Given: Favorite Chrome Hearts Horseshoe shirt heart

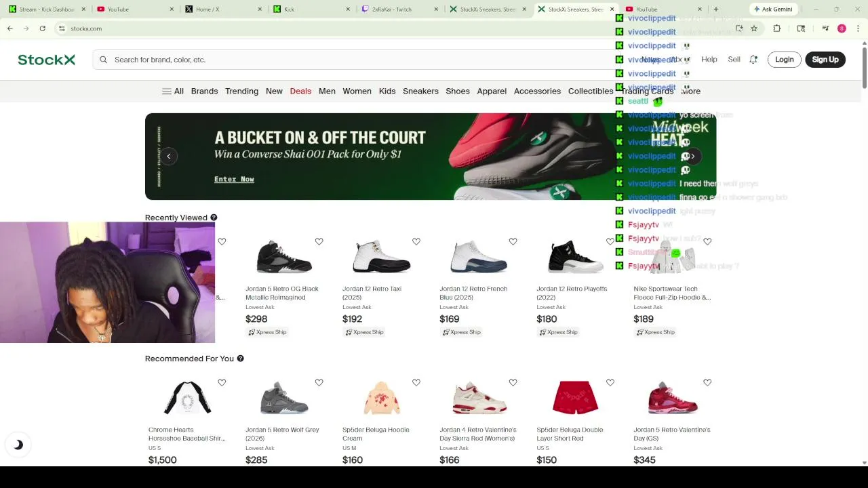Looking at the screenshot, I should coord(222,382).
